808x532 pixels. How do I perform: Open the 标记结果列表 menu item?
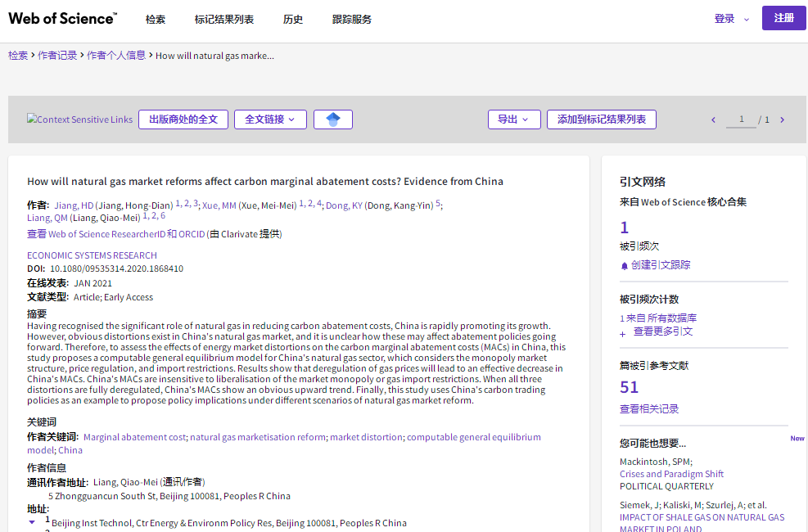[x=224, y=18]
